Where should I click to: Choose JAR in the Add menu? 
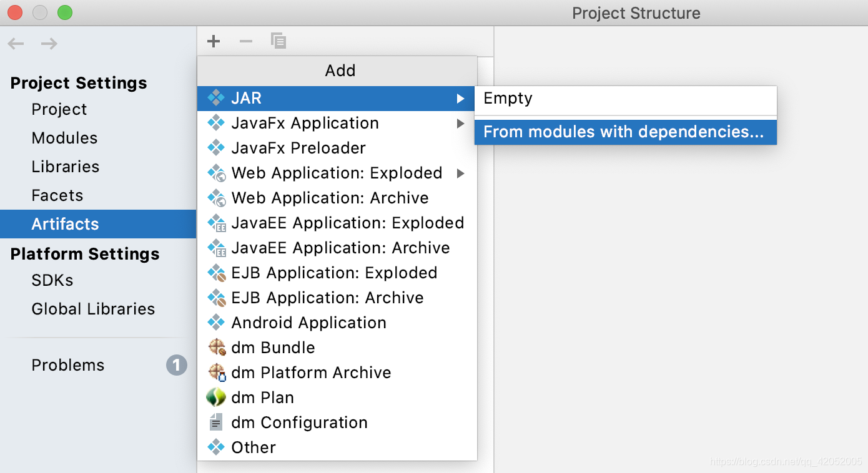337,99
